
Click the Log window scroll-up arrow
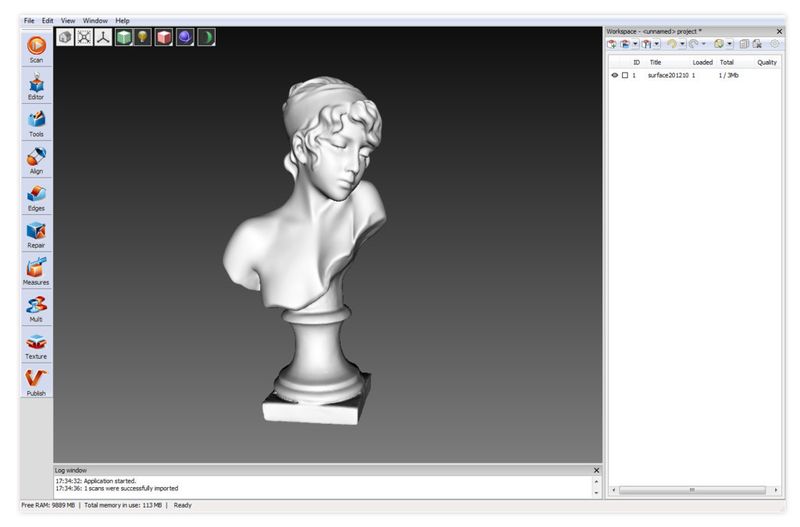point(596,482)
